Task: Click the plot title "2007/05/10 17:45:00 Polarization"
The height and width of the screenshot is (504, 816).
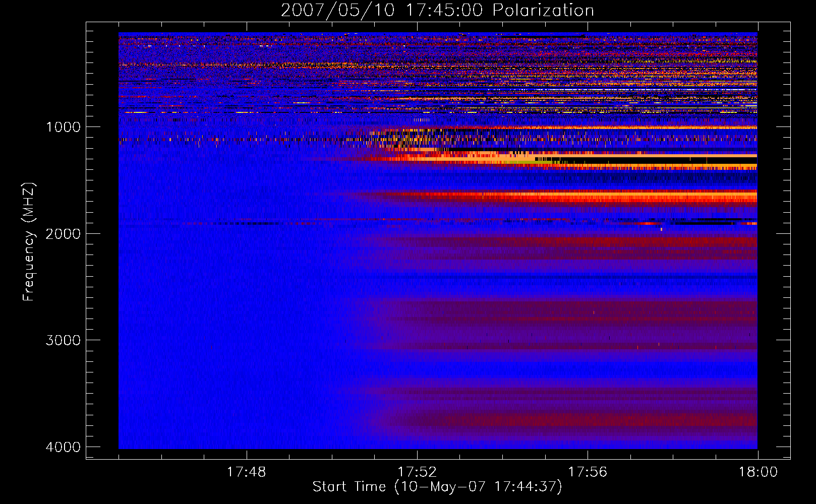Action: click(x=437, y=11)
